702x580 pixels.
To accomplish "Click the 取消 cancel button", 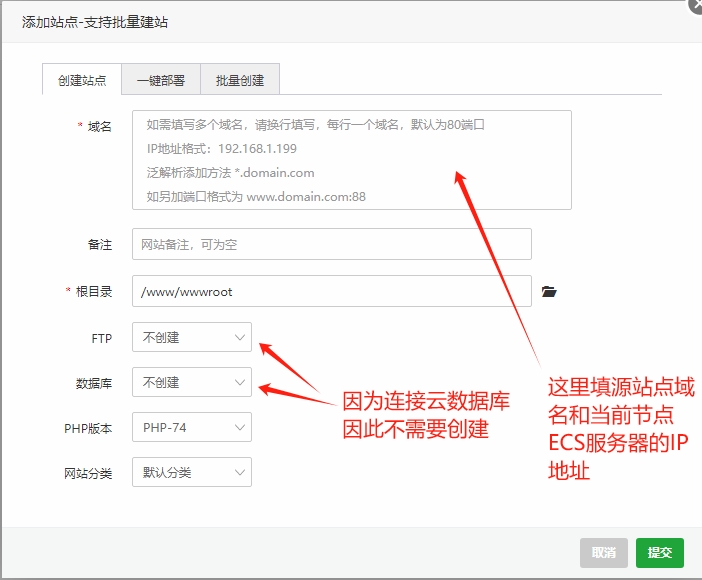I will tap(604, 553).
